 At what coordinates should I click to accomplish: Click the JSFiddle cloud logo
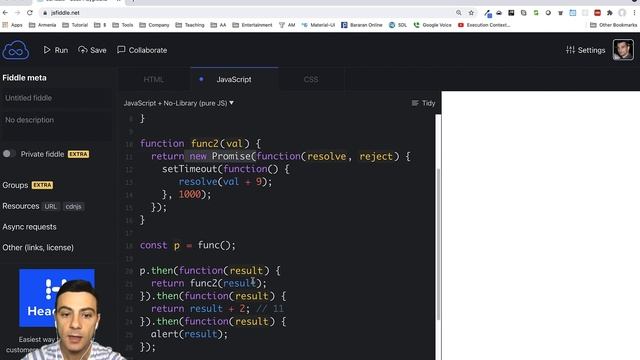(x=16, y=50)
